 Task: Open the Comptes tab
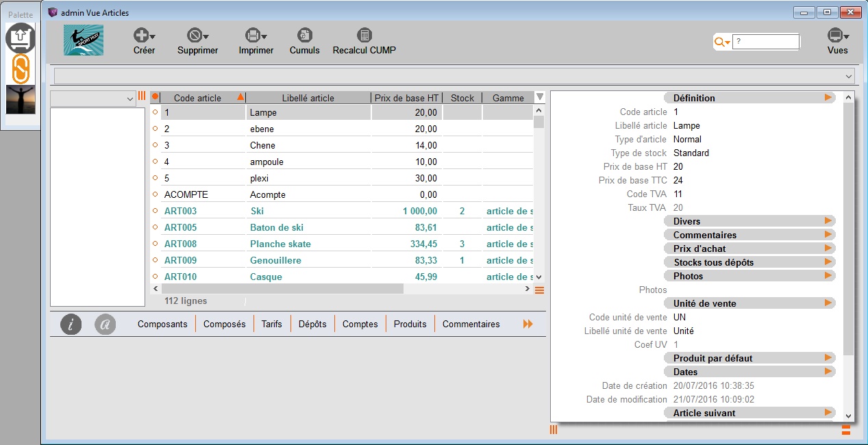point(360,325)
